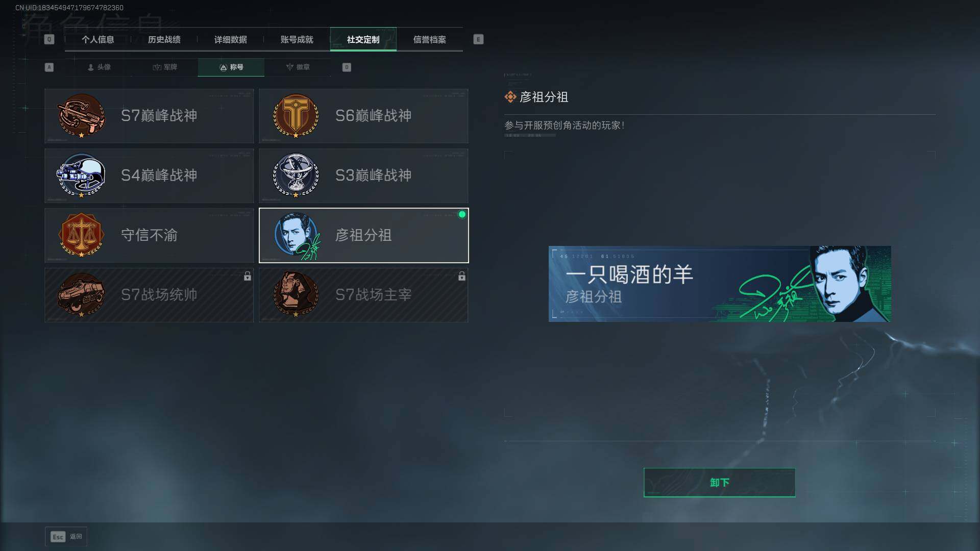This screenshot has width=980, height=551.
Task: Click the 卸下 unequip button
Action: (x=719, y=483)
